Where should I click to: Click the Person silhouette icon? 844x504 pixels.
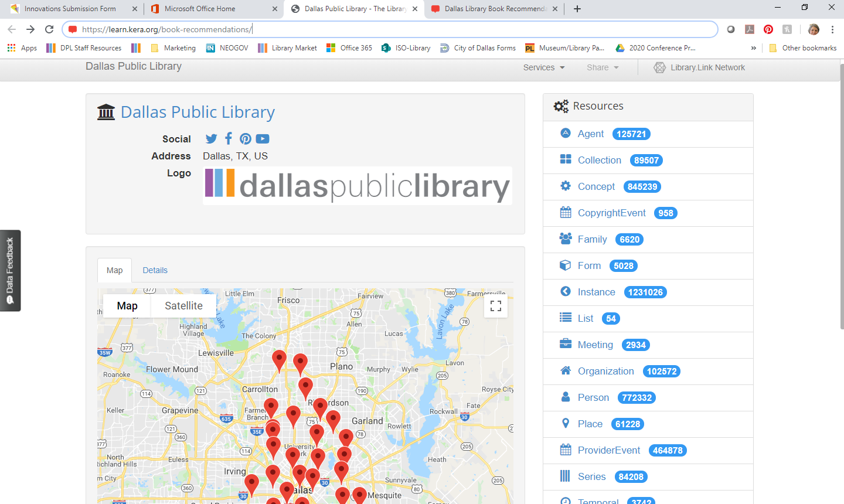[x=566, y=397]
